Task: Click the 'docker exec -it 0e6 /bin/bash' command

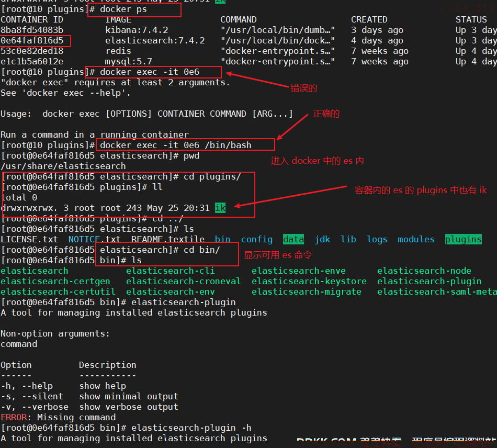Action: click(x=176, y=145)
